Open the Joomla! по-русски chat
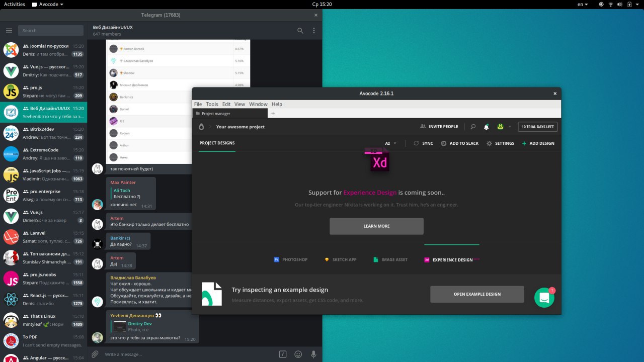This screenshot has height=362, width=644. click(x=44, y=50)
